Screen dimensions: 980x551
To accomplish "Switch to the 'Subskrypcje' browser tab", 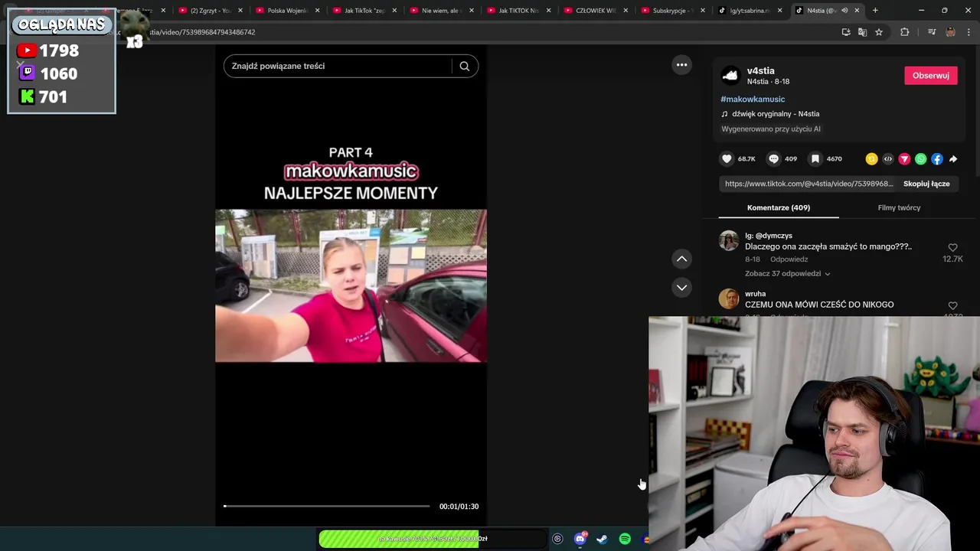I will [672, 11].
